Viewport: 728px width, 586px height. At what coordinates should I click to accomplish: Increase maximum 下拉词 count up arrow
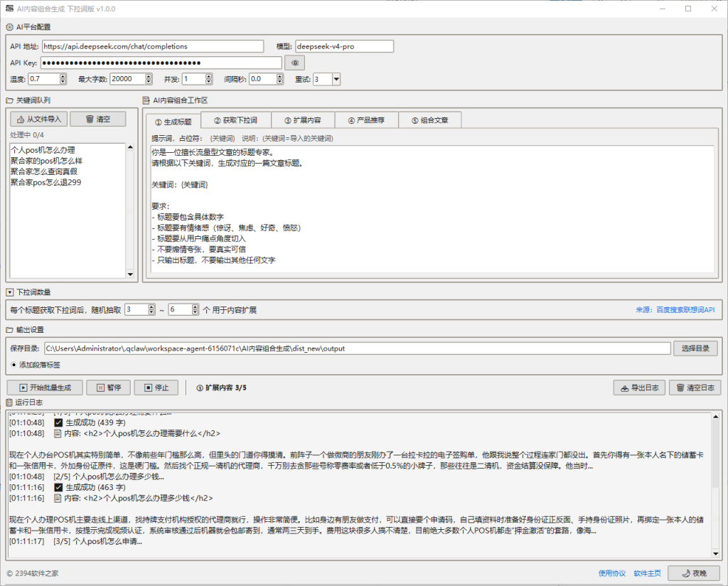pyautogui.click(x=195, y=307)
